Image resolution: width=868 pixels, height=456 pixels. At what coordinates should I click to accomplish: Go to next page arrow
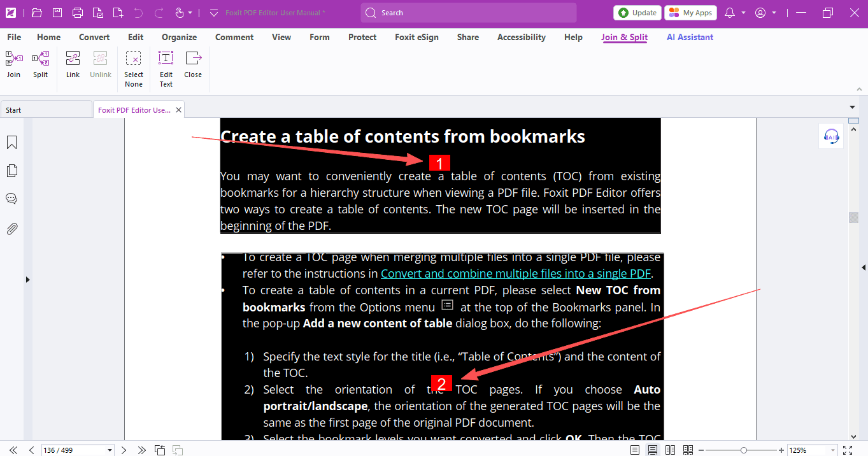coord(124,450)
